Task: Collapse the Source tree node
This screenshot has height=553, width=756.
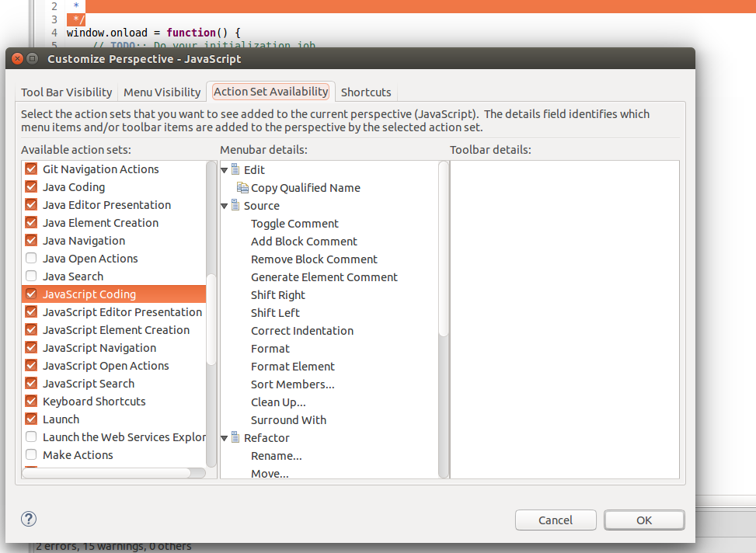Action: [225, 206]
